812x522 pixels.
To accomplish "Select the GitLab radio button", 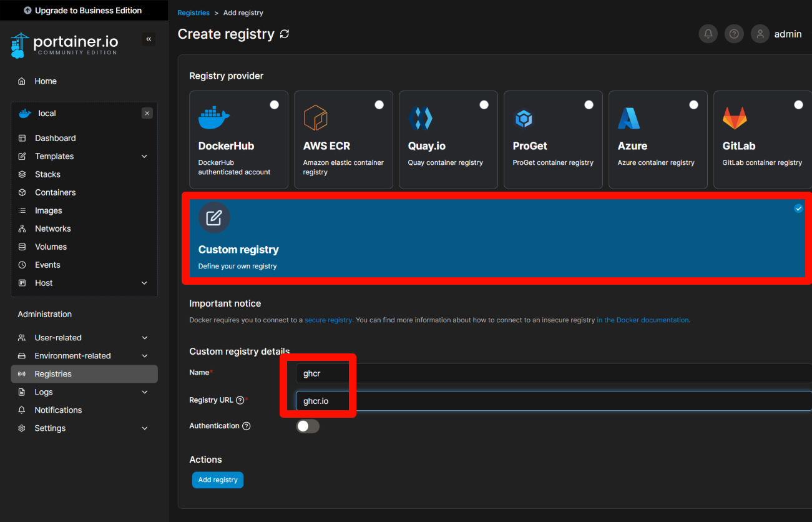I will click(x=798, y=105).
